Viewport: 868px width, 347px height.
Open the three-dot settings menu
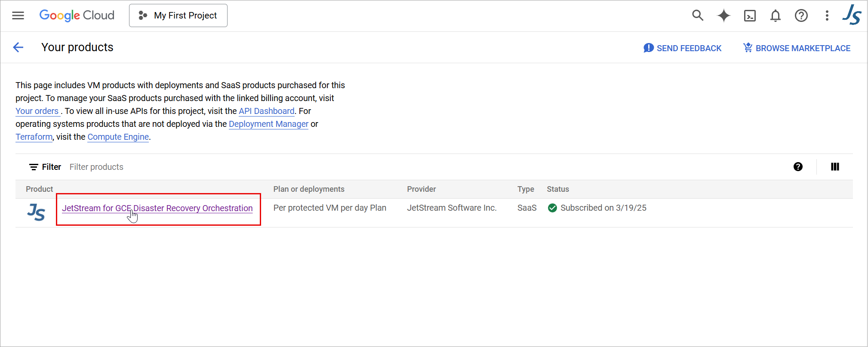click(x=827, y=16)
